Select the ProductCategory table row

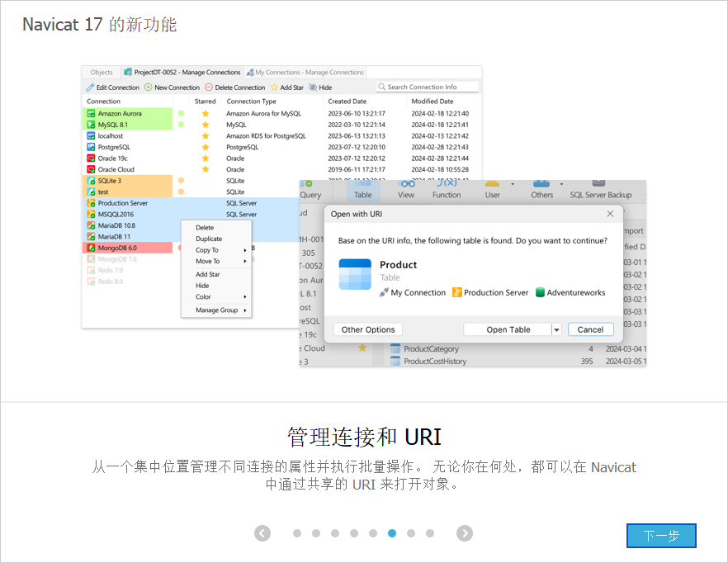(517, 348)
